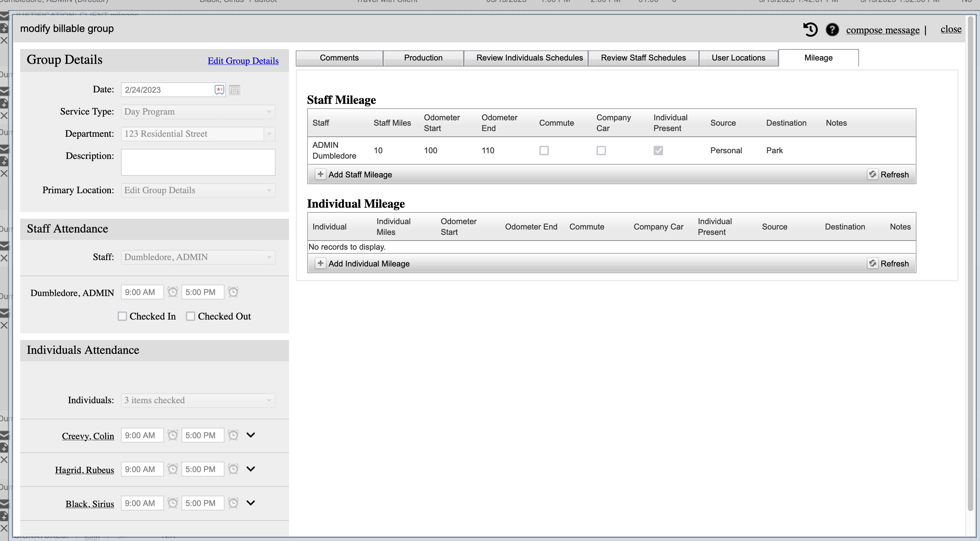Click the Staff Miles column header

tap(392, 123)
